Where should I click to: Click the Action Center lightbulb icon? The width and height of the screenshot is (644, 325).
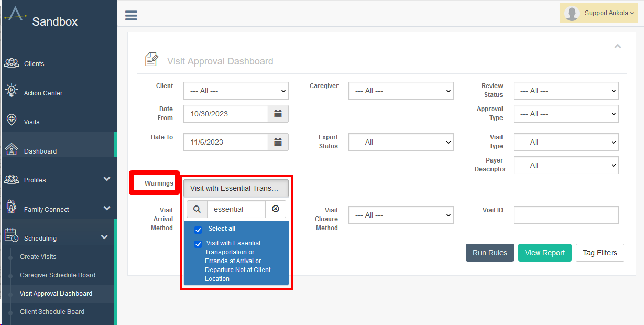tap(12, 90)
